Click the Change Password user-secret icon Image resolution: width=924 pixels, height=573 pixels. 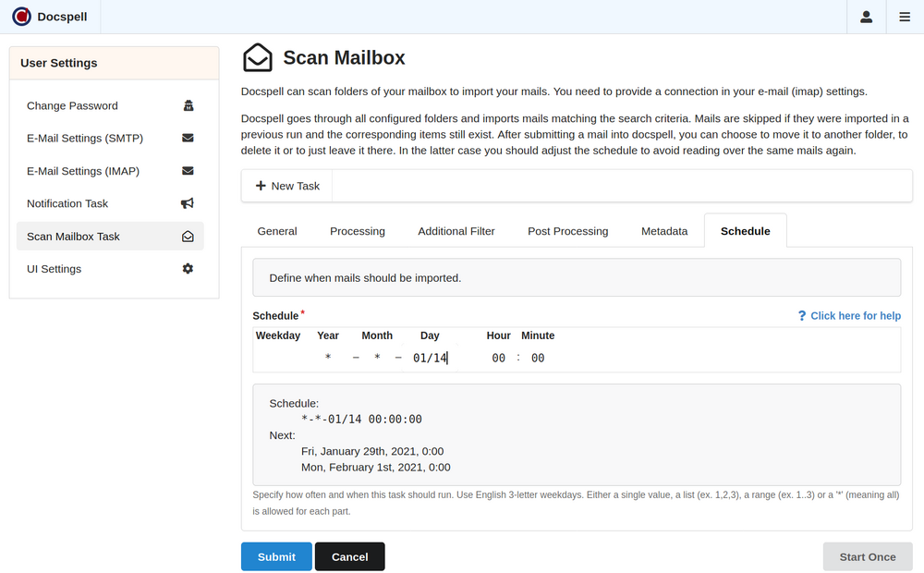click(x=188, y=105)
